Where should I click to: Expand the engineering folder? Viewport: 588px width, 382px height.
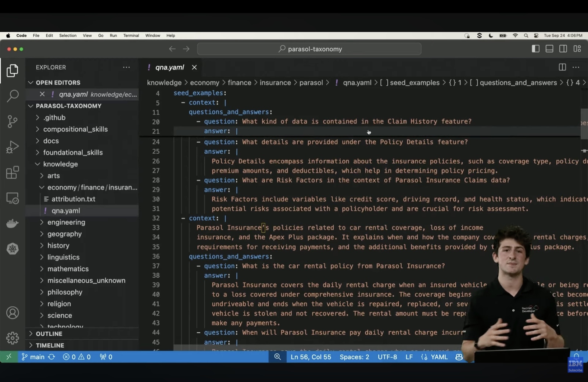tap(66, 222)
